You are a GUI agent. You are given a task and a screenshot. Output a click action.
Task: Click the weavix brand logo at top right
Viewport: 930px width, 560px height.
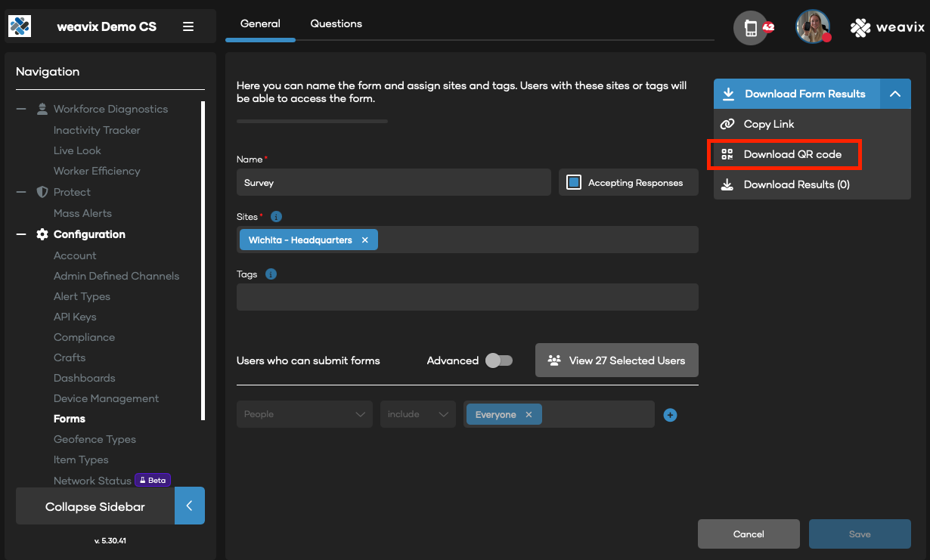pos(887,27)
